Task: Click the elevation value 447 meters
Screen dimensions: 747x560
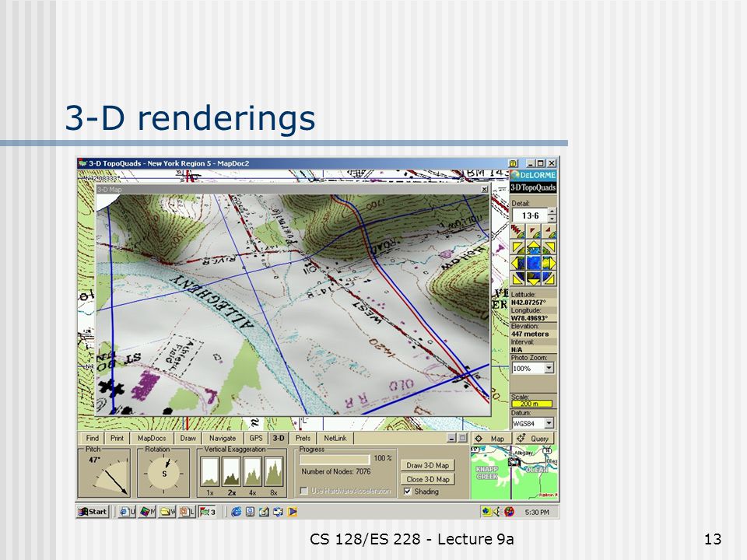Action: pyautogui.click(x=530, y=334)
